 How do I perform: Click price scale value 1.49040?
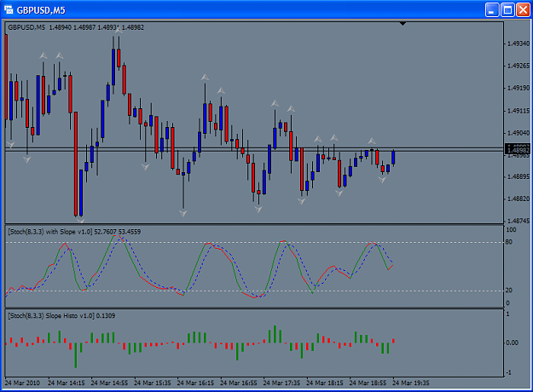click(x=518, y=133)
